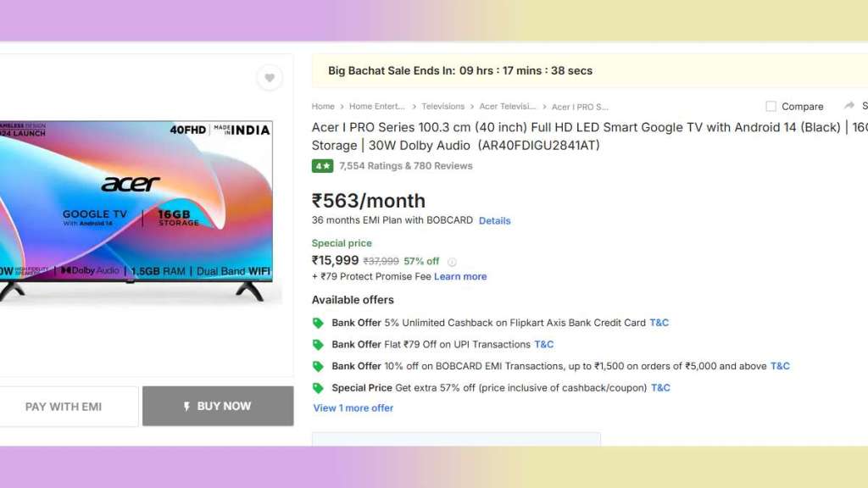Open the Acer Televisions breadcrumb
Image resolution: width=868 pixels, height=488 pixels.
[507, 107]
